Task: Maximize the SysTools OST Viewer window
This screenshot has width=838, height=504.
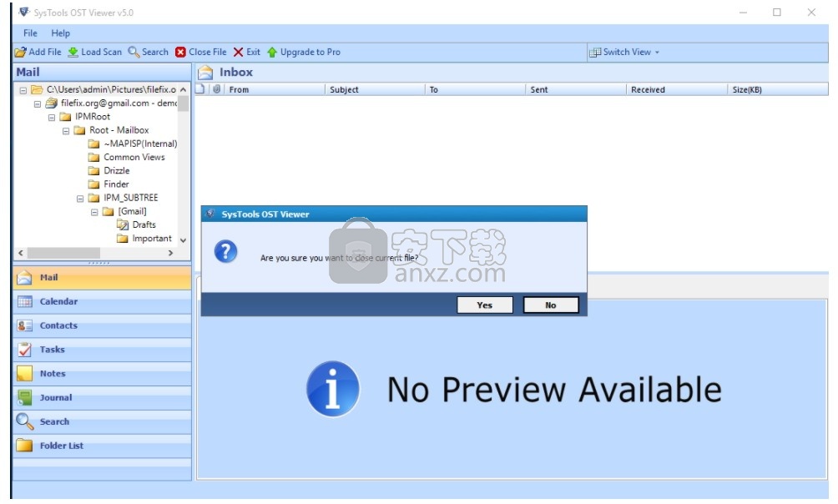Action: click(x=777, y=13)
